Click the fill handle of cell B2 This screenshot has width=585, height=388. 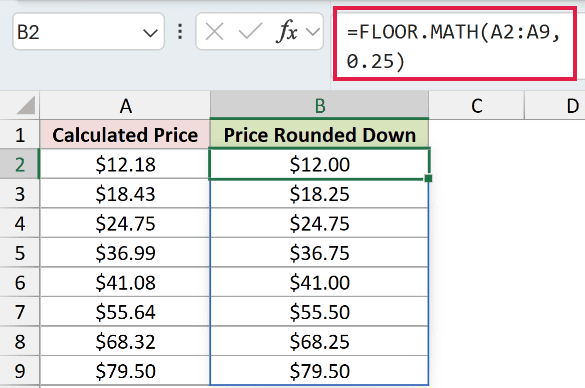428,178
